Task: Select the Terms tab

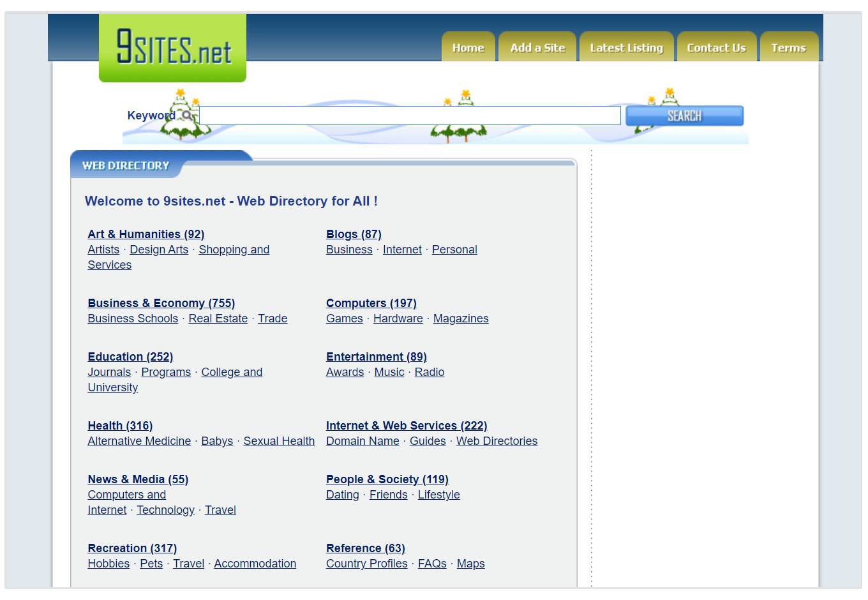Action: [x=788, y=48]
